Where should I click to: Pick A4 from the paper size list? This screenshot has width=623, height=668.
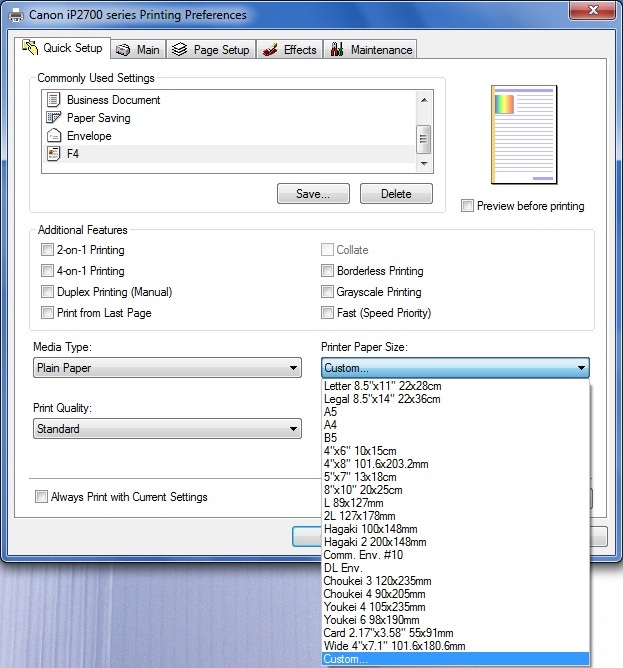[x=455, y=425]
